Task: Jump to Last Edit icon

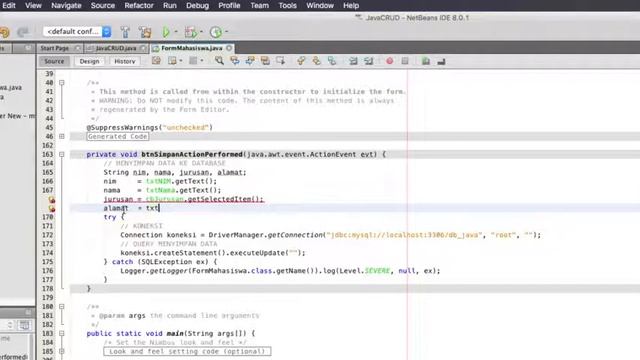Action: point(156,61)
